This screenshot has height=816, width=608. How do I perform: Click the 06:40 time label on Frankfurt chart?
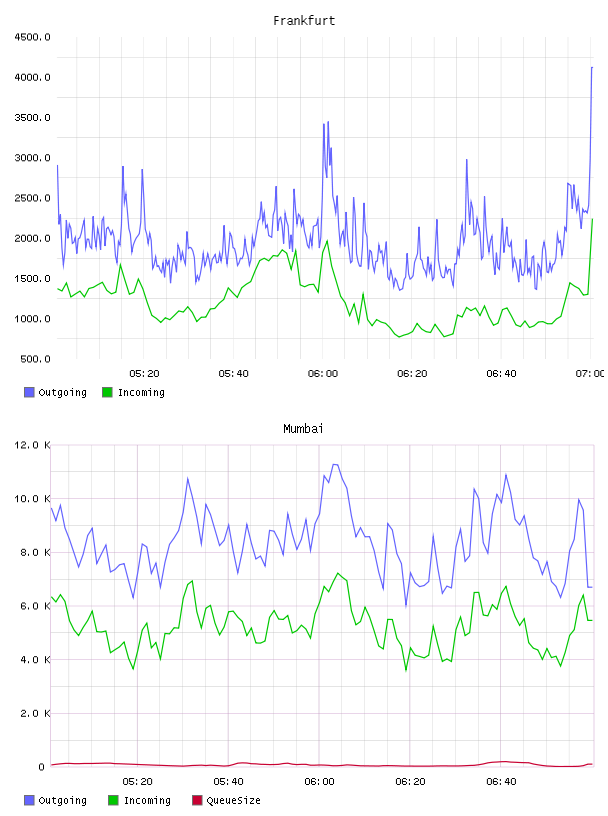pos(501,374)
